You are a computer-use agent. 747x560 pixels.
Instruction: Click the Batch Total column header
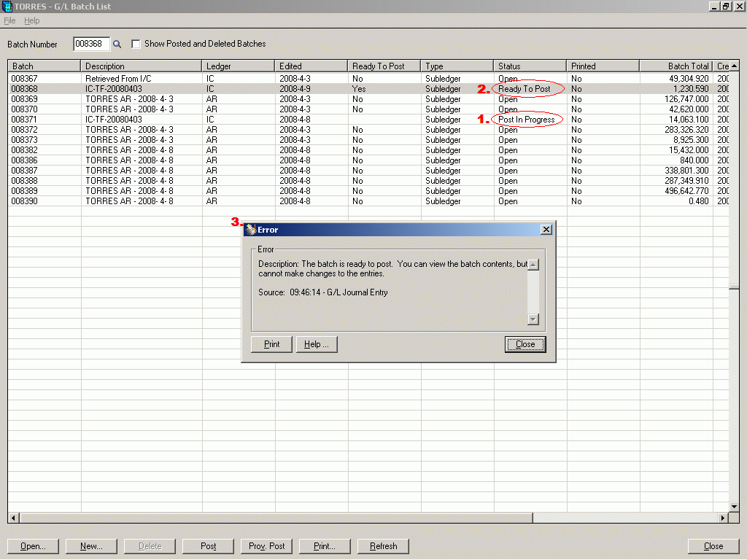coord(676,66)
